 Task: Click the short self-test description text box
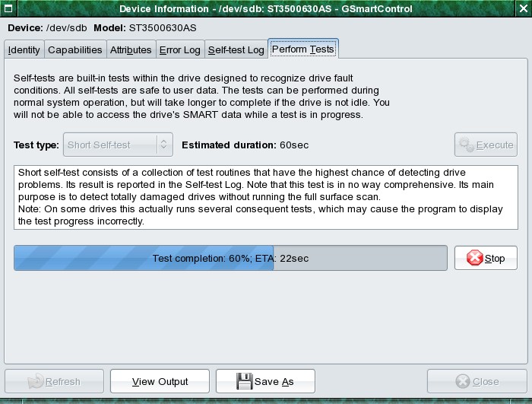[266, 197]
